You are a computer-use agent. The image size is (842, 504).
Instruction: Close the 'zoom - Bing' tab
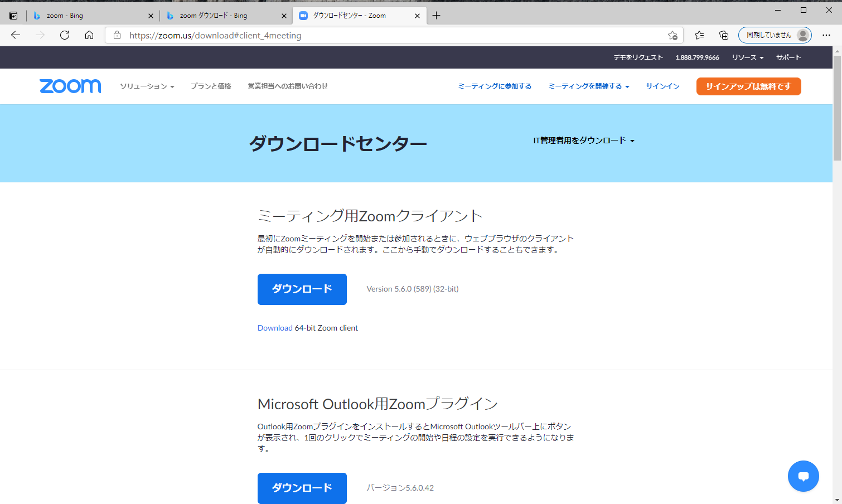pos(151,16)
